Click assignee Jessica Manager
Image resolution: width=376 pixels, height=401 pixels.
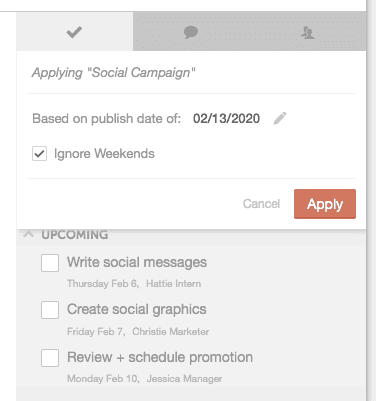(184, 379)
